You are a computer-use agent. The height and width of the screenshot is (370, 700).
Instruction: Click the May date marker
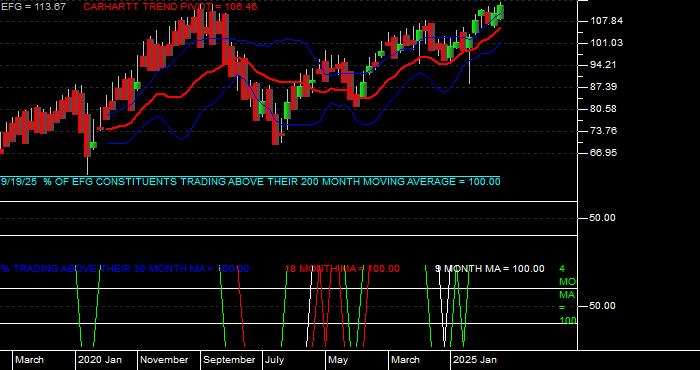pos(338,360)
